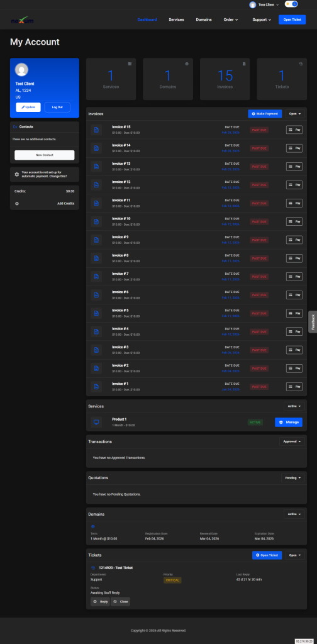The width and height of the screenshot is (317, 644).
Task: Click the Invoice # 3 document icon
Action: (96, 350)
